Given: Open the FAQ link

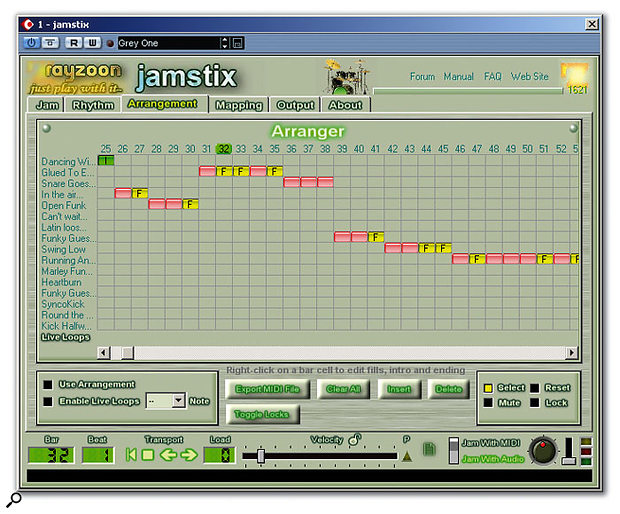Looking at the screenshot, I should [493, 76].
